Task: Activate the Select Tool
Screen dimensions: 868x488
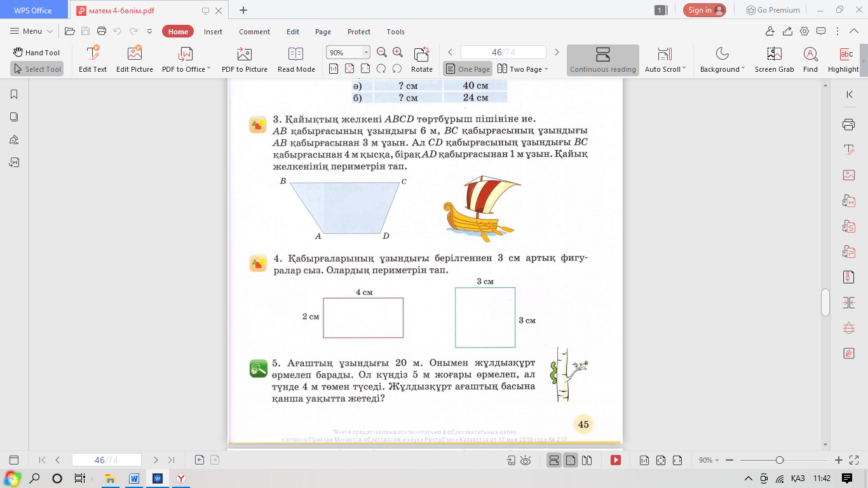Action: [x=36, y=69]
